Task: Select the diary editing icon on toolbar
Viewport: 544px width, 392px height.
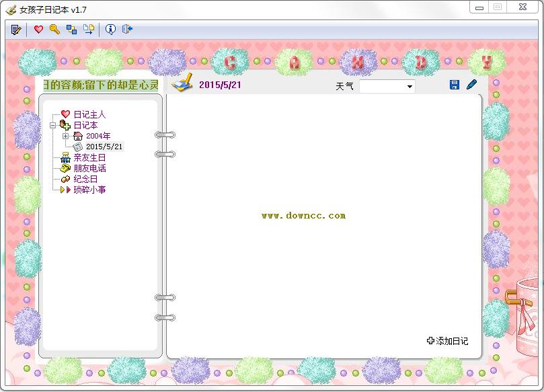Action: tap(15, 29)
